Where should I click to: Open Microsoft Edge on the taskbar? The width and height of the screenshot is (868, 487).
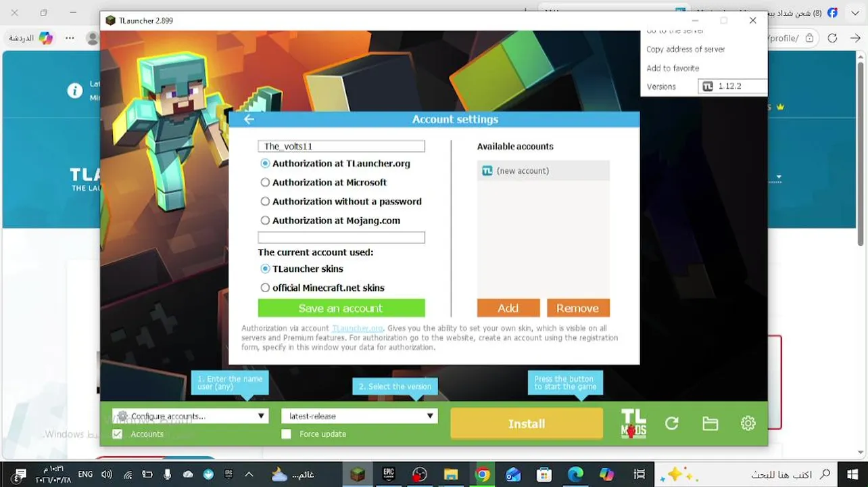[x=575, y=475]
